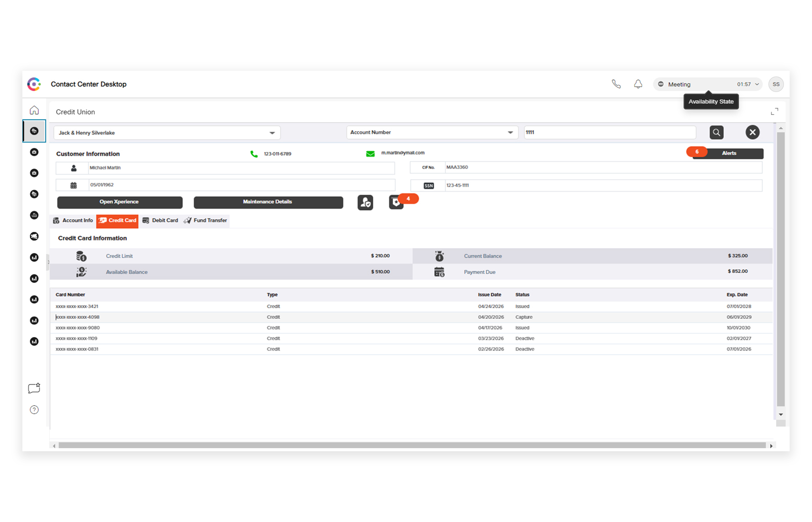The height and width of the screenshot is (522, 812).
Task: Open the Account Number search type dropdown
Action: tap(432, 133)
